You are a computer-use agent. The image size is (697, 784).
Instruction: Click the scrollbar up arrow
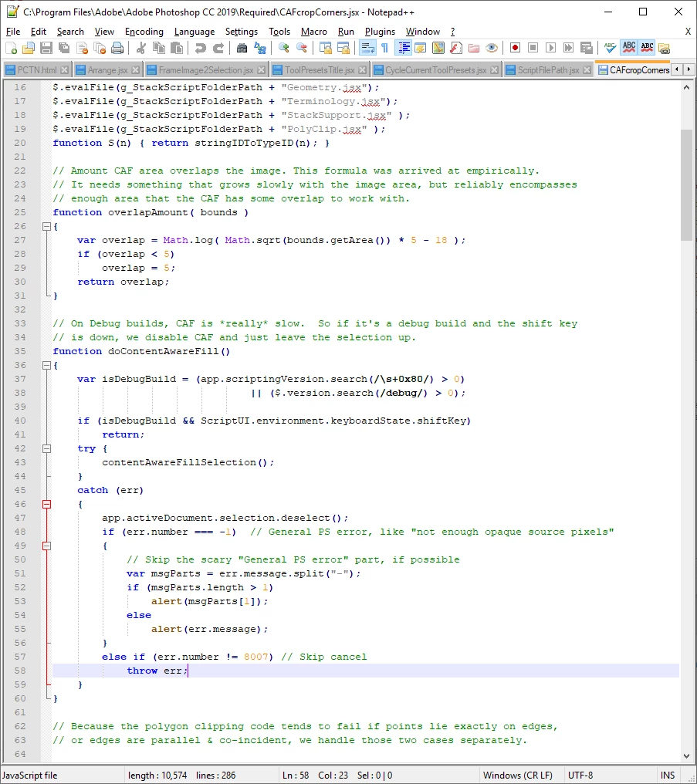coord(686,87)
